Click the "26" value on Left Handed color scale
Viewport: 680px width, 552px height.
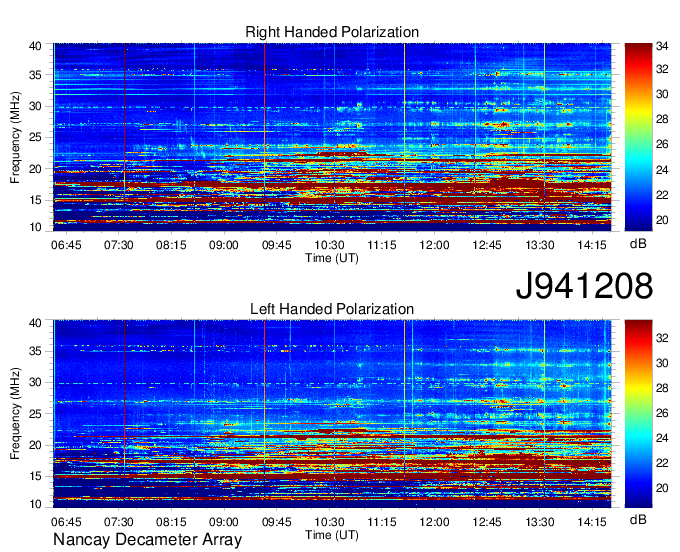click(x=662, y=413)
